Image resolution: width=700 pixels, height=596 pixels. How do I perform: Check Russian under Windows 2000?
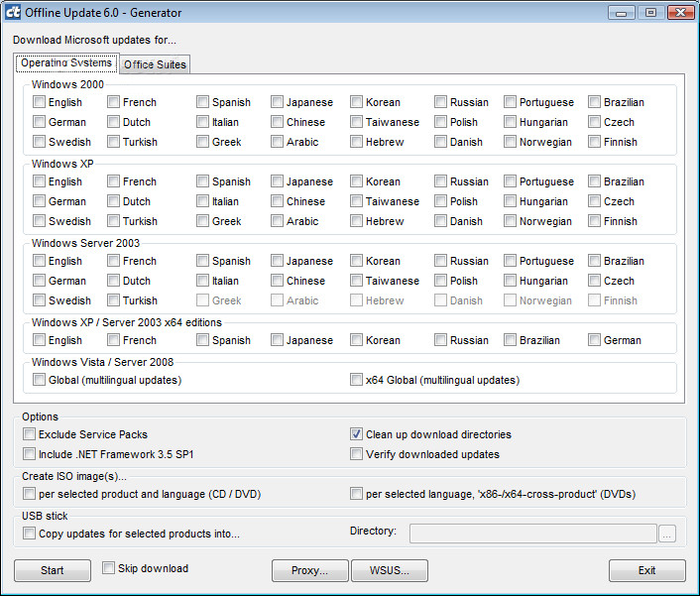pos(440,102)
